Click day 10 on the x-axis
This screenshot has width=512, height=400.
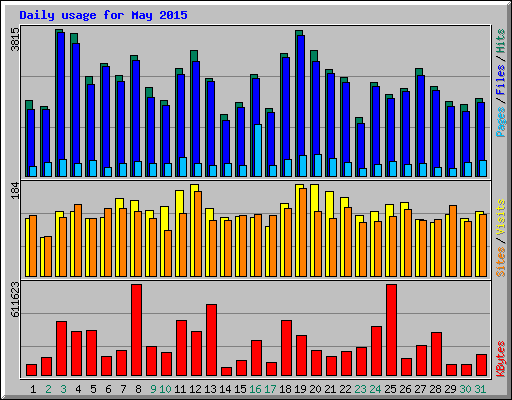pyautogui.click(x=165, y=389)
